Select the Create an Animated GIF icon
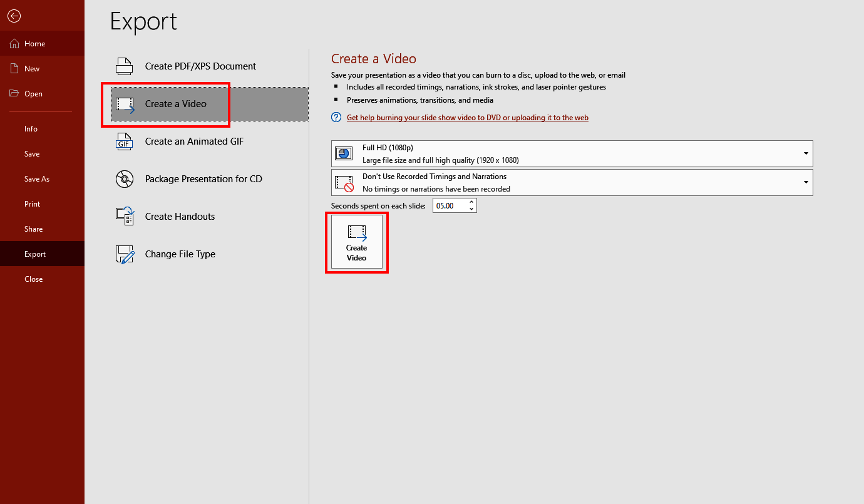 tap(124, 141)
